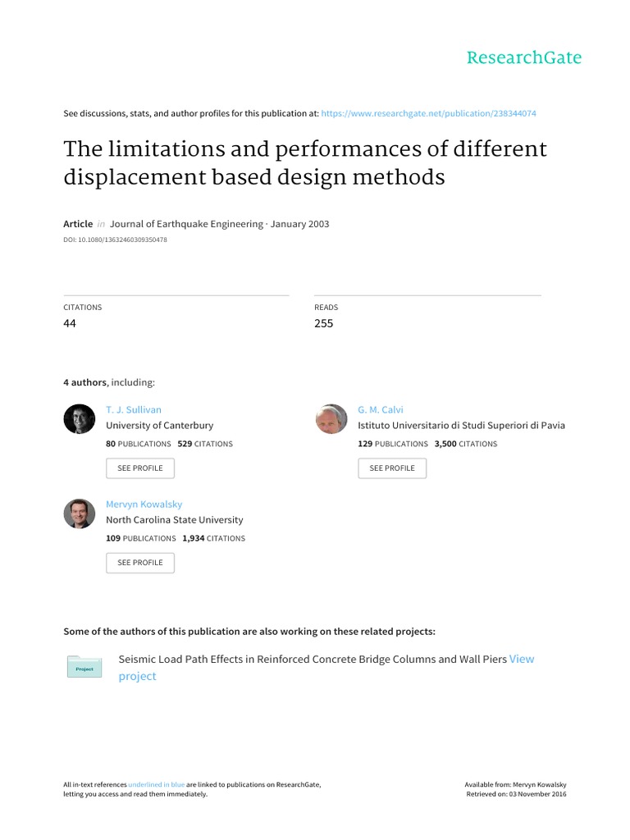The height and width of the screenshot is (840, 630).
Task: Click G. M. Calvi's profile photo
Action: coord(331,420)
